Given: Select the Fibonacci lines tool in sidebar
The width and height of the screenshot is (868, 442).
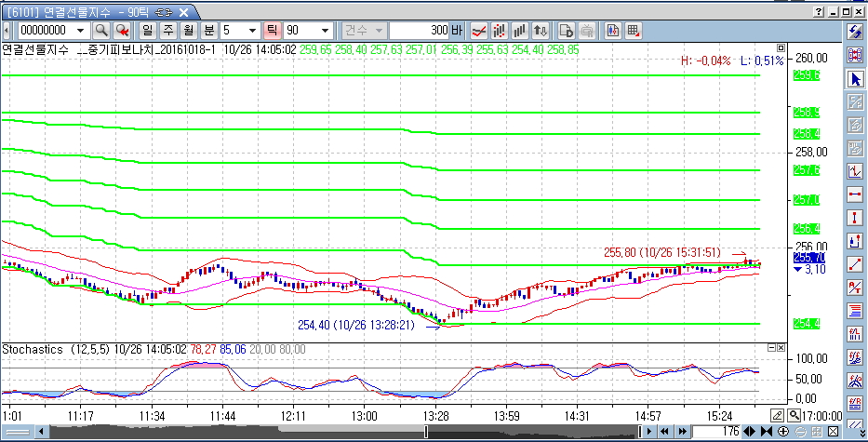Looking at the screenshot, I should pyautogui.click(x=855, y=310).
